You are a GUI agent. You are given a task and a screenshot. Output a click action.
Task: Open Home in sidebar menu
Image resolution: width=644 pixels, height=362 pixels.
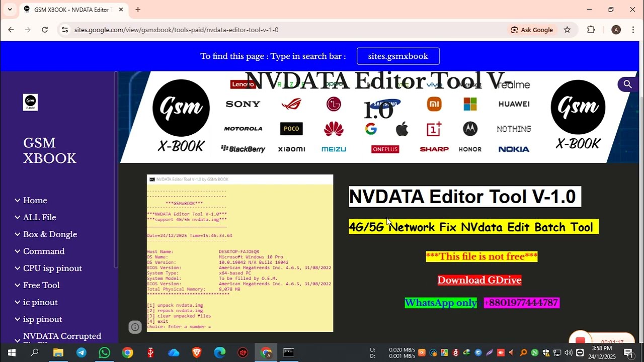pyautogui.click(x=35, y=200)
